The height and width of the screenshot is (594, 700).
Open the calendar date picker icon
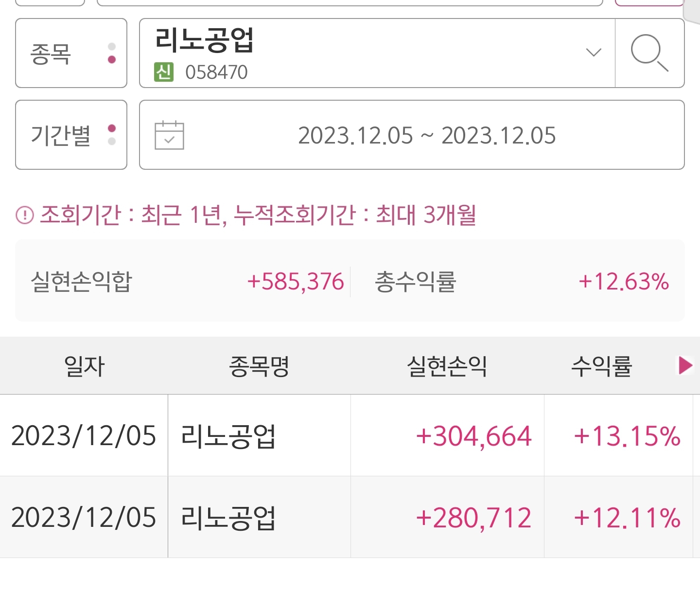click(169, 135)
